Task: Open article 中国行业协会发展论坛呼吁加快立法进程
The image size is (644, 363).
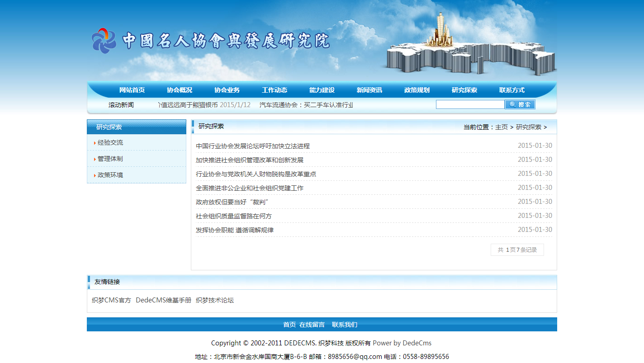Action: 253,146
